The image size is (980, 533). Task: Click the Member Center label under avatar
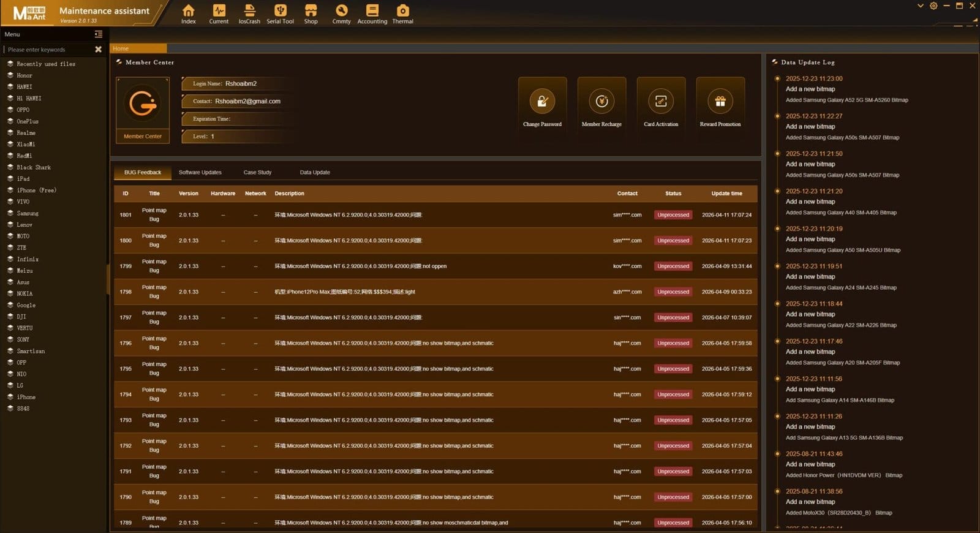pyautogui.click(x=143, y=137)
